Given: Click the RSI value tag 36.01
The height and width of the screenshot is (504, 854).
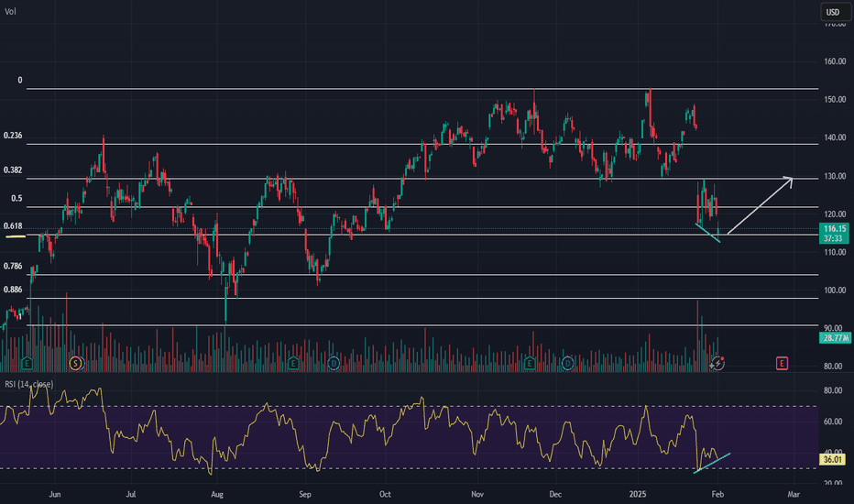Looking at the screenshot, I should [x=833, y=459].
